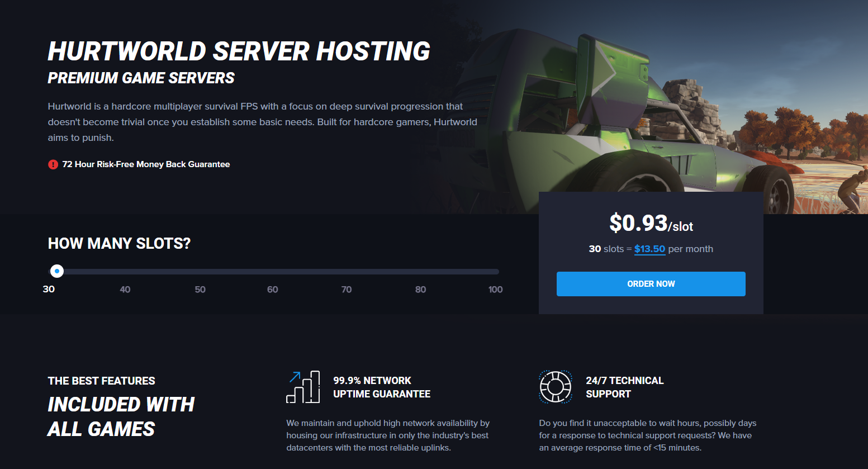The width and height of the screenshot is (868, 469).
Task: Click the red money back guarantee alert icon
Action: [53, 164]
